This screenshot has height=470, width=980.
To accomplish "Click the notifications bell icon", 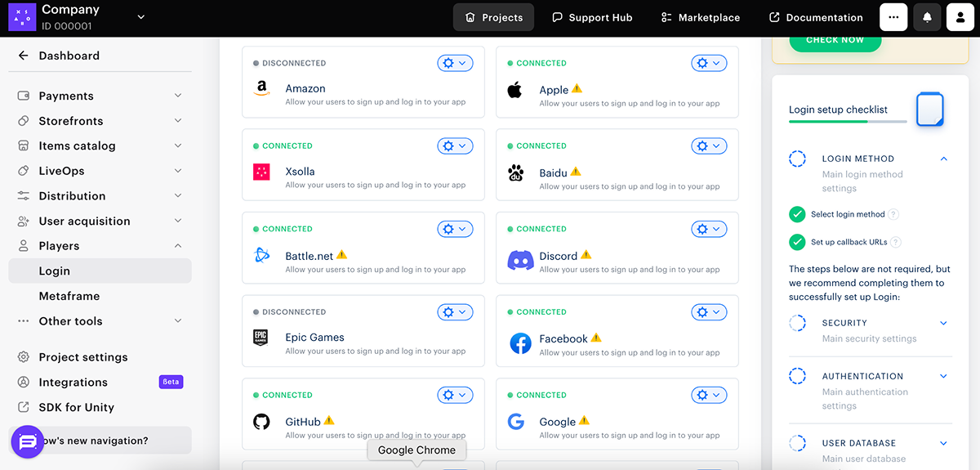I will pyautogui.click(x=927, y=17).
